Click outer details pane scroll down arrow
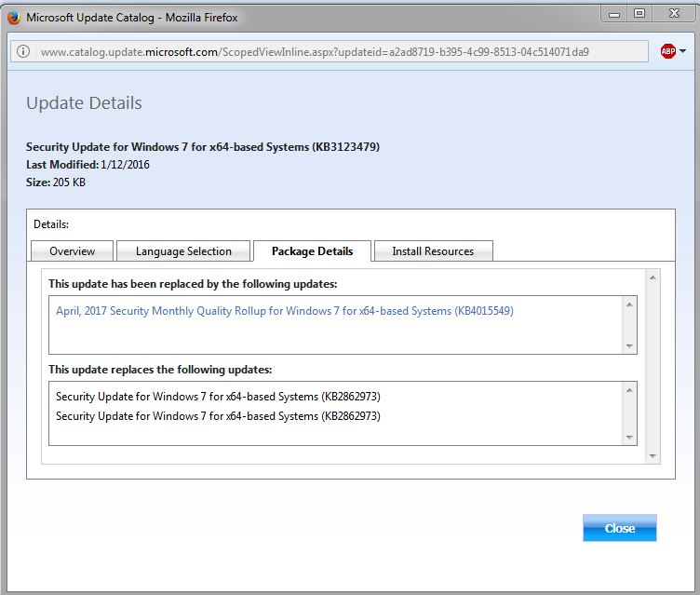The width and height of the screenshot is (700, 595). click(x=653, y=456)
